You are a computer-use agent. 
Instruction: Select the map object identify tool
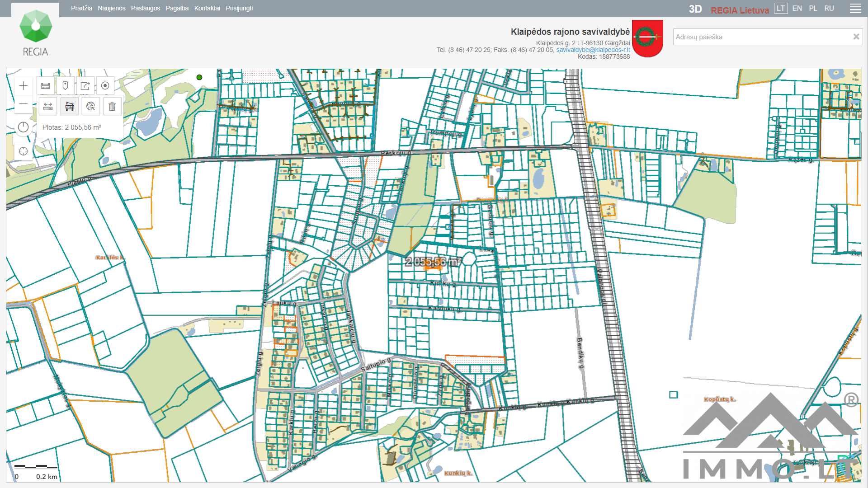91,107
